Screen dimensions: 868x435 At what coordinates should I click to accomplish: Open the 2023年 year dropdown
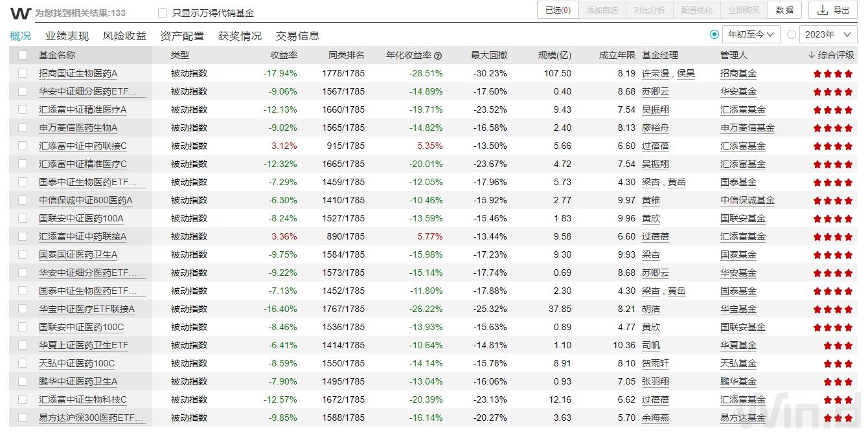828,35
